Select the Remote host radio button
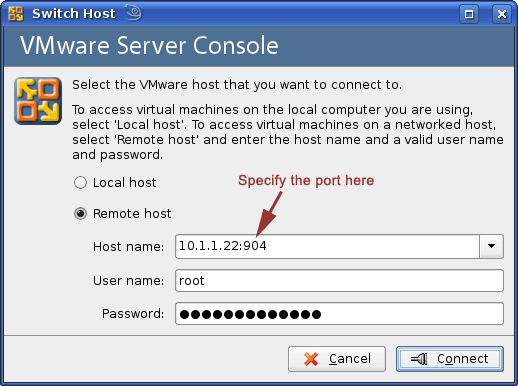This screenshot has width=518, height=386. (80, 213)
